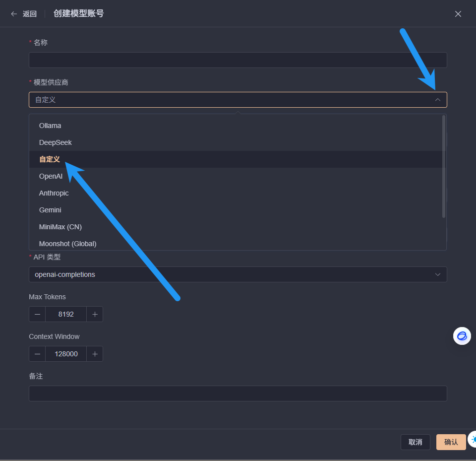Pick MiniMax (CN) from the list
Viewport: 476px width, 461px height.
click(x=60, y=227)
